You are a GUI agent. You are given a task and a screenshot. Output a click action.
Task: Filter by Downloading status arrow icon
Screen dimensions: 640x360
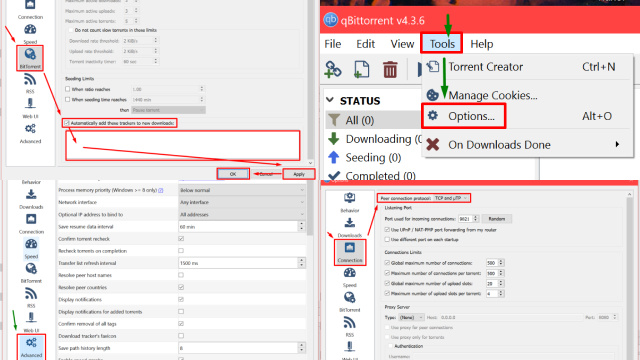[334, 139]
